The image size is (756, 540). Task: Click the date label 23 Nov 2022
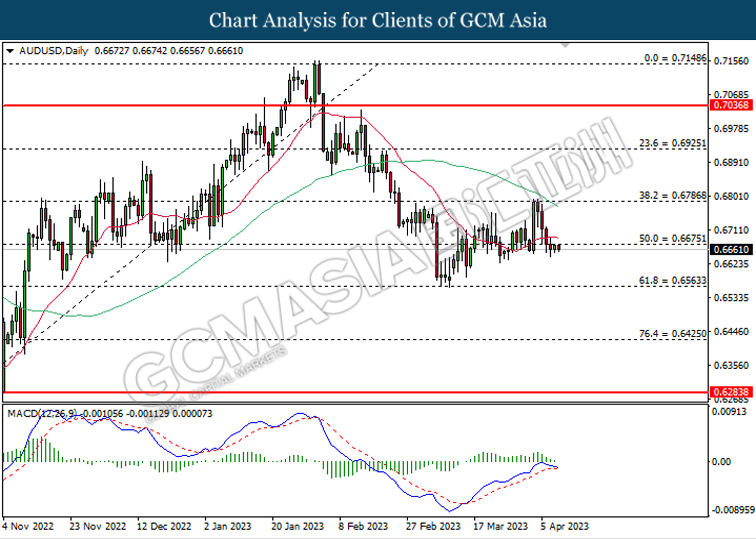coord(98,526)
